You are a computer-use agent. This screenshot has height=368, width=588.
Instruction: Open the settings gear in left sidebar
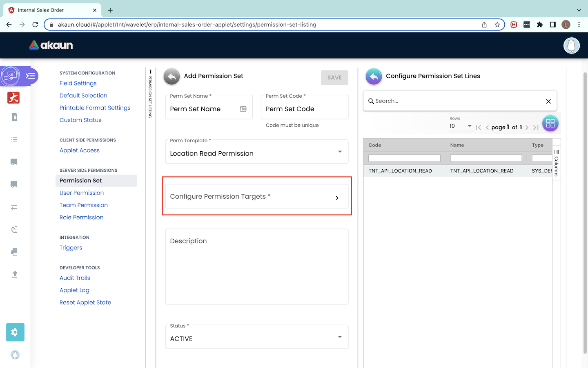(15, 332)
